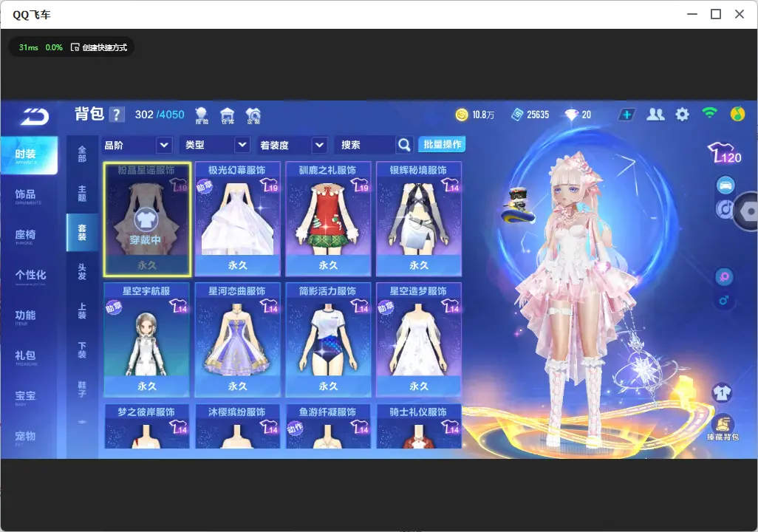Click the 31ms latency readout
The width and height of the screenshot is (758, 532).
point(29,47)
